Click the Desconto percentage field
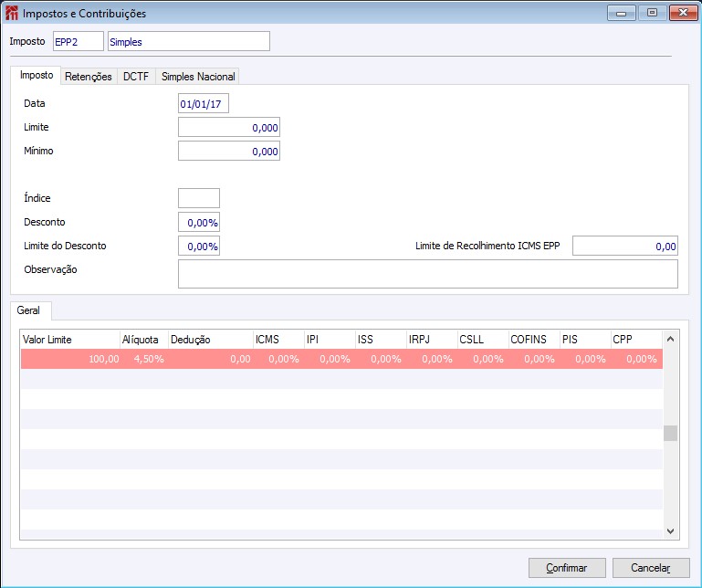 (x=199, y=222)
